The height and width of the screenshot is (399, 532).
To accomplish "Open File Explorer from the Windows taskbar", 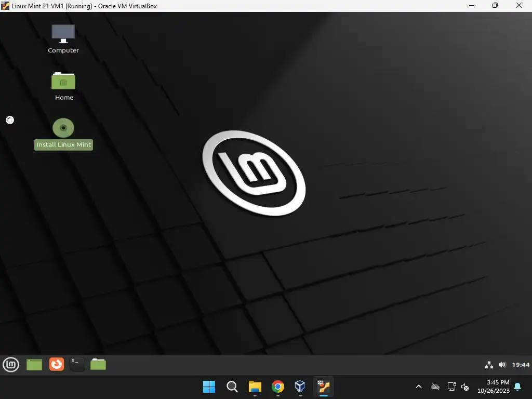I will pyautogui.click(x=255, y=387).
